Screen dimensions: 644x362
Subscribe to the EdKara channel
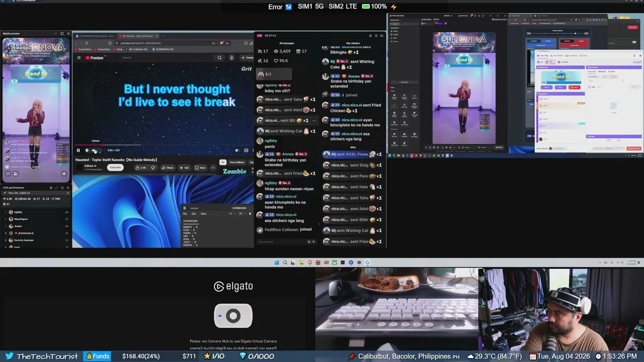[115, 167]
